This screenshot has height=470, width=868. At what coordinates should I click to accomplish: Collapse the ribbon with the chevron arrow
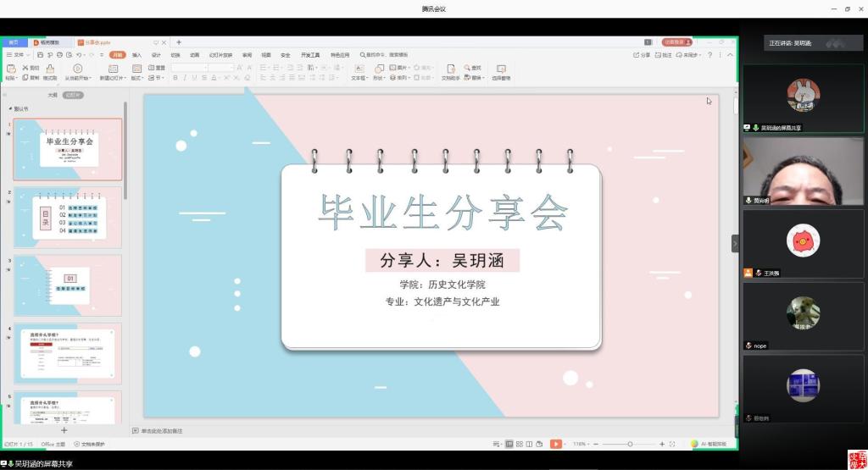[x=731, y=55]
